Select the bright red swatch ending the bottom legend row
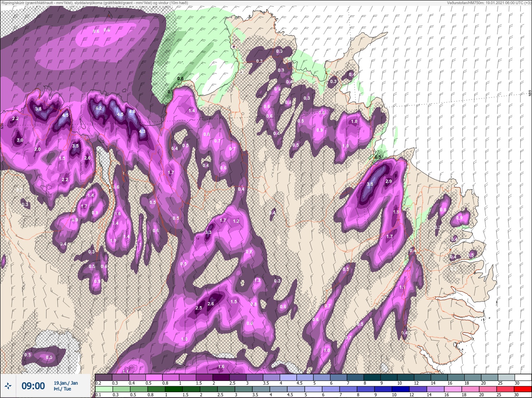The image size is (532, 398). click(523, 389)
